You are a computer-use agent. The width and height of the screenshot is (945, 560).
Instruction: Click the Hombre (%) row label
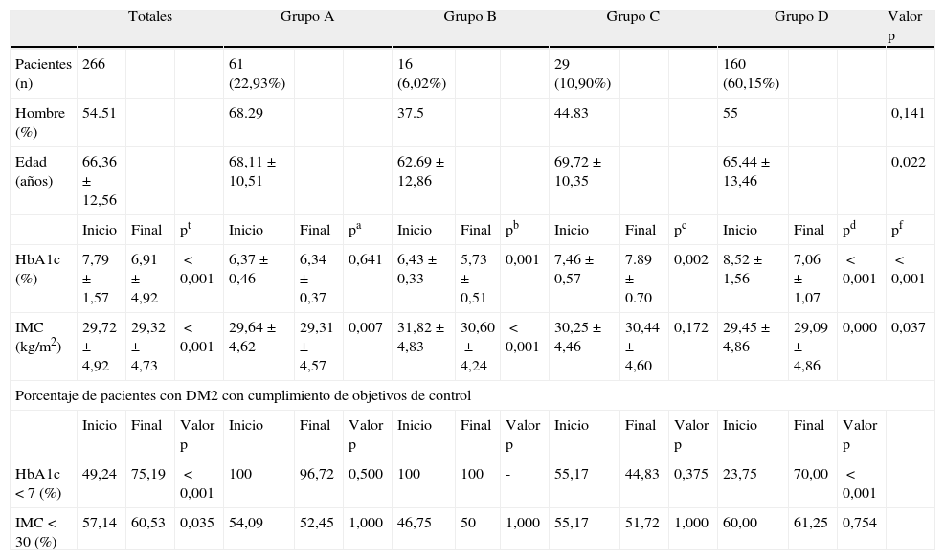[40, 122]
